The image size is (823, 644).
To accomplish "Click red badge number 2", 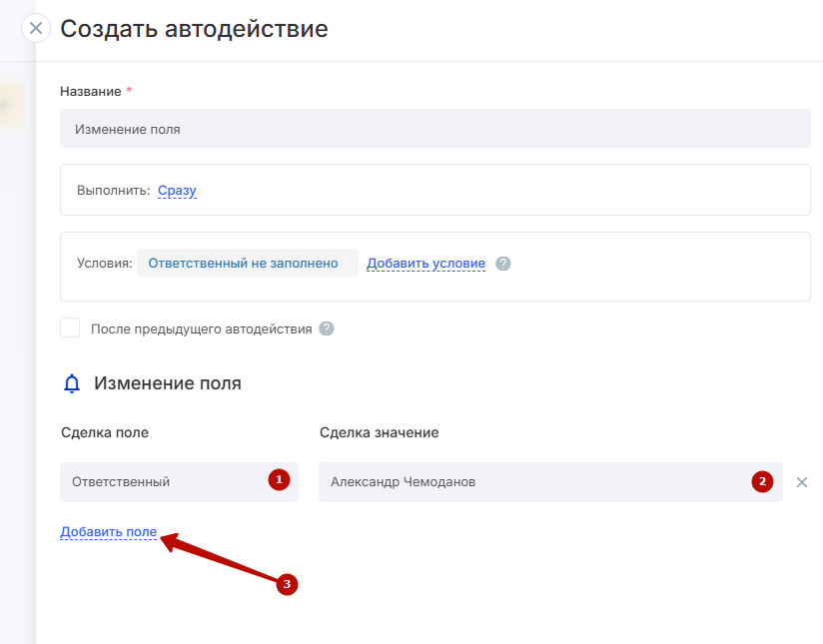I will (762, 481).
